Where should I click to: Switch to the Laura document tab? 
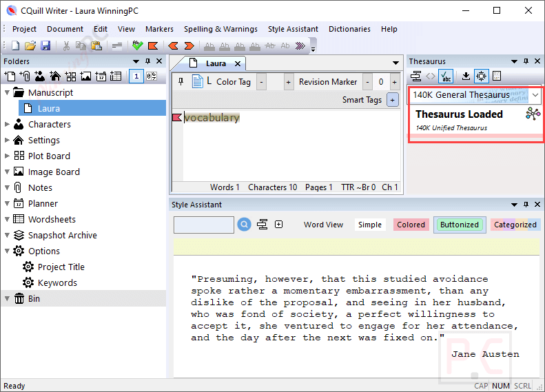click(216, 63)
